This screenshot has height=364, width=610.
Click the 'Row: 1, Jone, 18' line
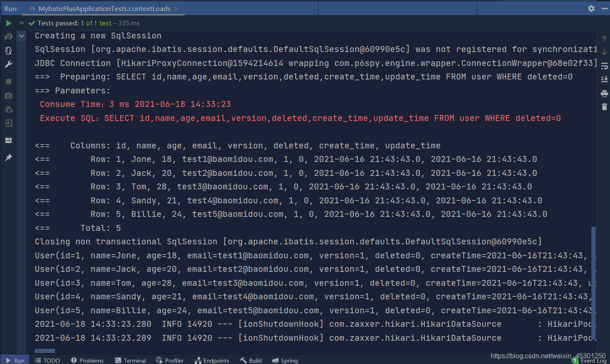[286, 159]
